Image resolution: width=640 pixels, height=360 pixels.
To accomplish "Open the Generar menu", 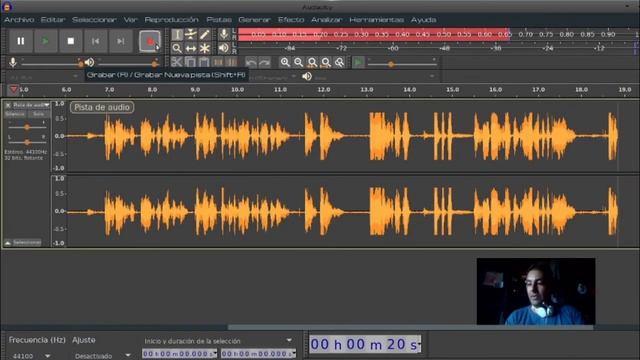I will [x=254, y=20].
